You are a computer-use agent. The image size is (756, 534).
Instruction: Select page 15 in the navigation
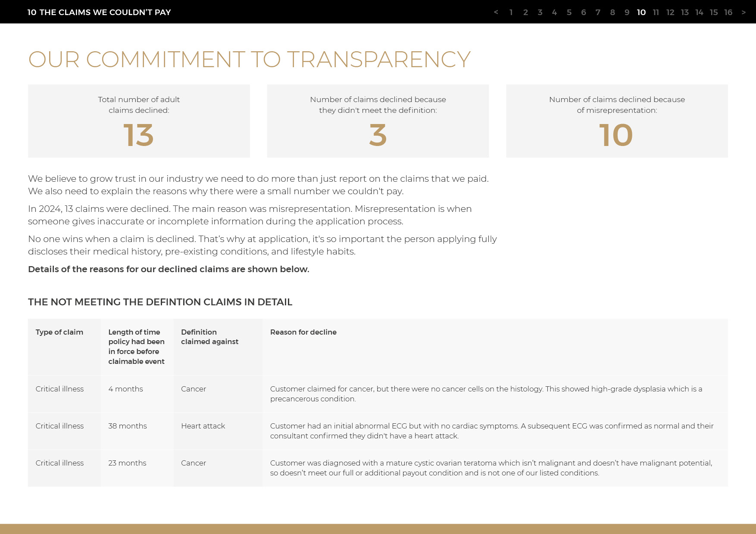714,12
